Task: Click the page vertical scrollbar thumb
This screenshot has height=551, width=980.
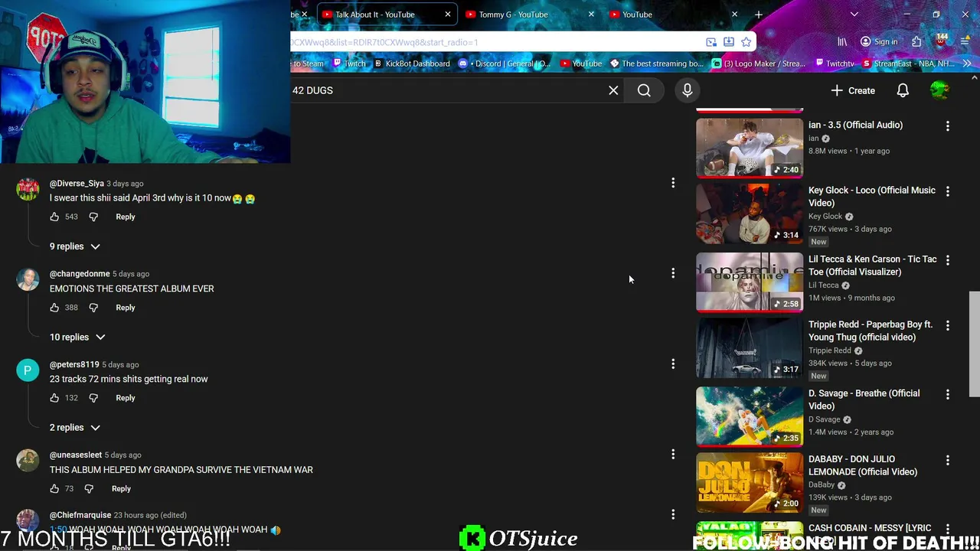Action: (974, 344)
